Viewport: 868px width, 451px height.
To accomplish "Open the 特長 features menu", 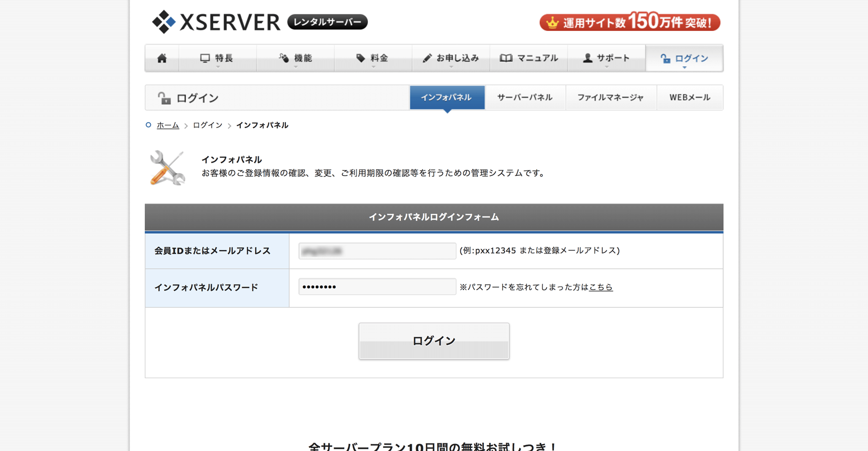I will (218, 58).
